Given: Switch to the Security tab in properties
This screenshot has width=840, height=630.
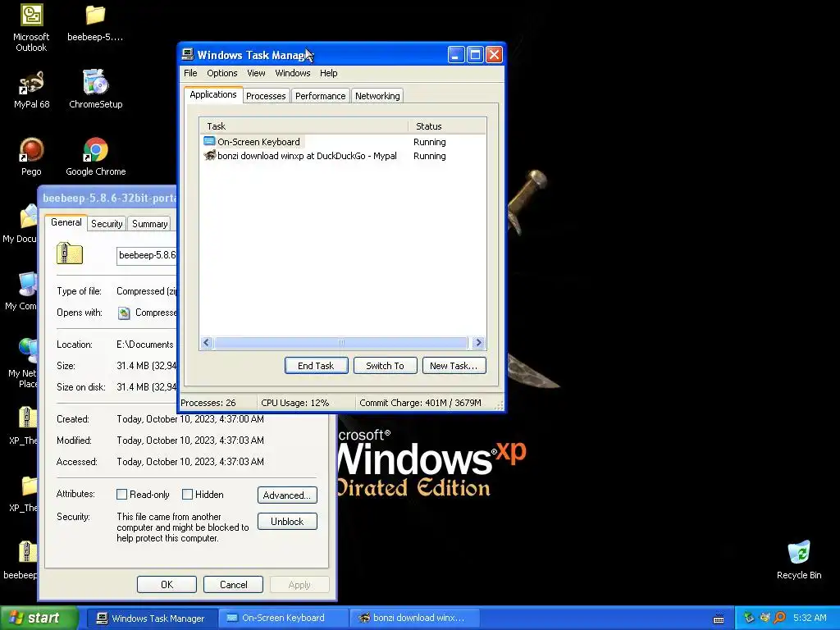Looking at the screenshot, I should click(x=107, y=224).
